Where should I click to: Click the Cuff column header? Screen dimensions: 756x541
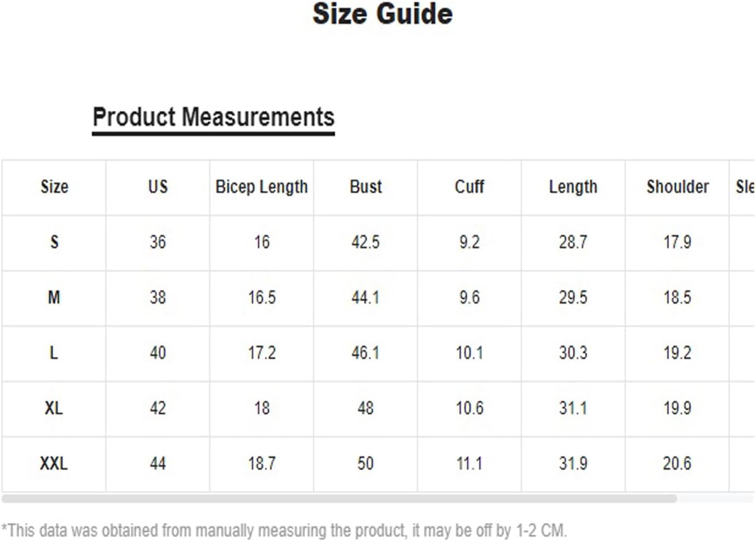pyautogui.click(x=469, y=187)
